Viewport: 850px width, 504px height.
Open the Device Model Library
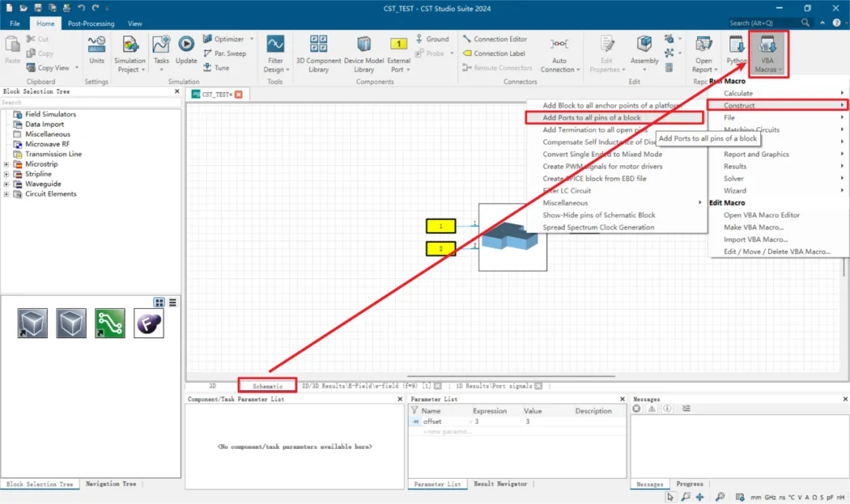pyautogui.click(x=364, y=54)
